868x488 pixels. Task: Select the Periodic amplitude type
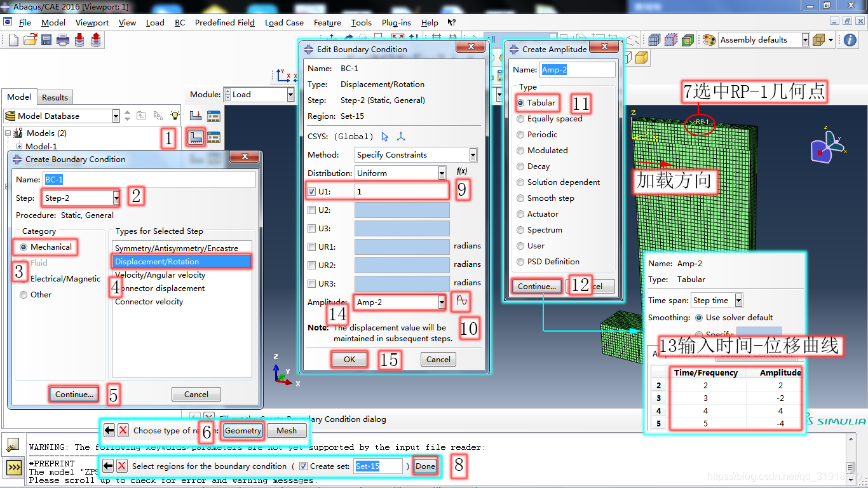tap(520, 135)
